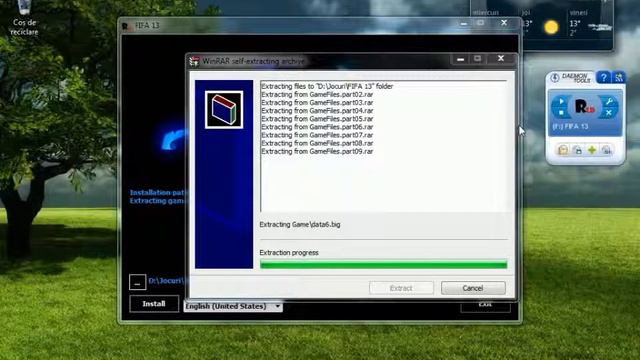Click log line 'Extracting from GameFiles.part09.rar'
Screen dimensions: 640x360
317,151
